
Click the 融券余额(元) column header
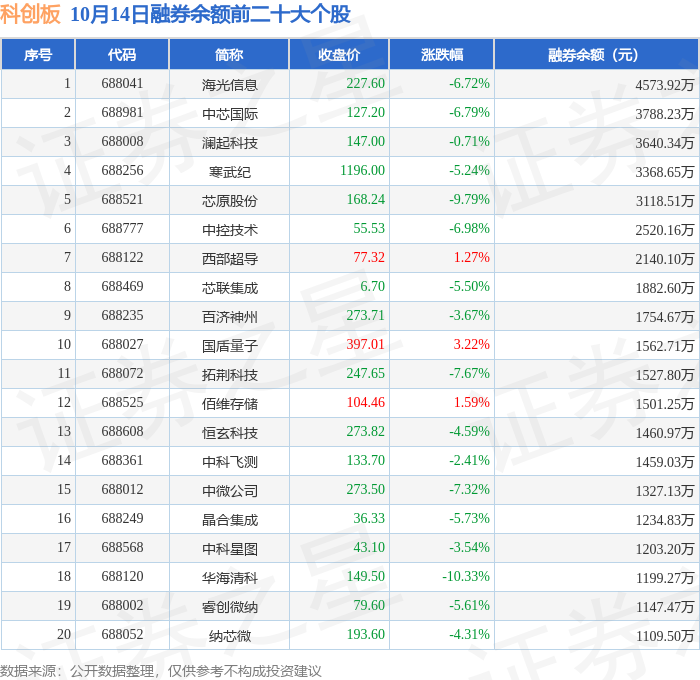pyautogui.click(x=596, y=54)
